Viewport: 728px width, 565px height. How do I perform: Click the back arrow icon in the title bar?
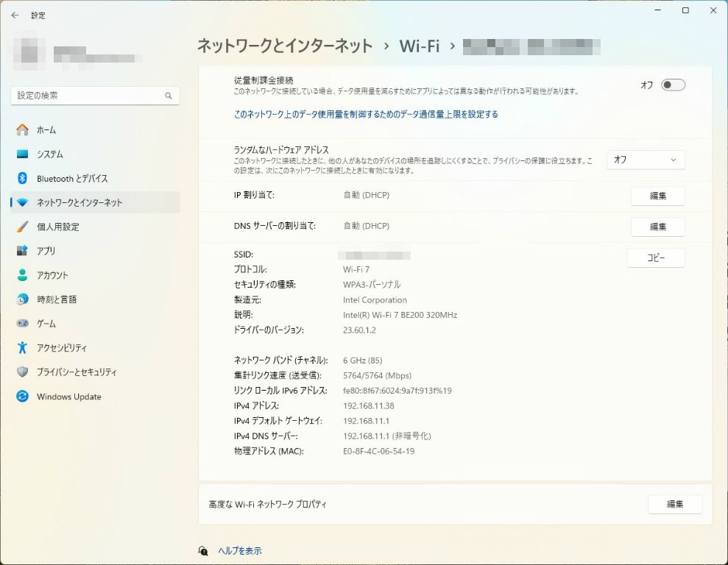(15, 15)
